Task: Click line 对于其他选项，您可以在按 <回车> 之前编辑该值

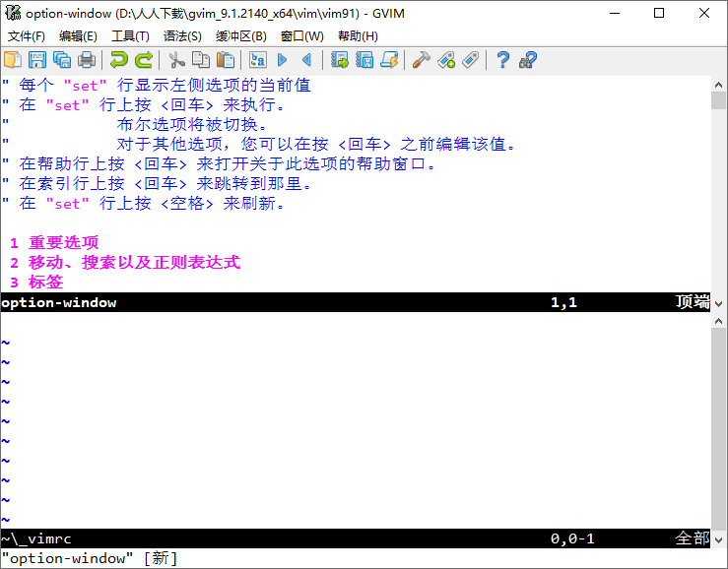Action: coord(316,144)
